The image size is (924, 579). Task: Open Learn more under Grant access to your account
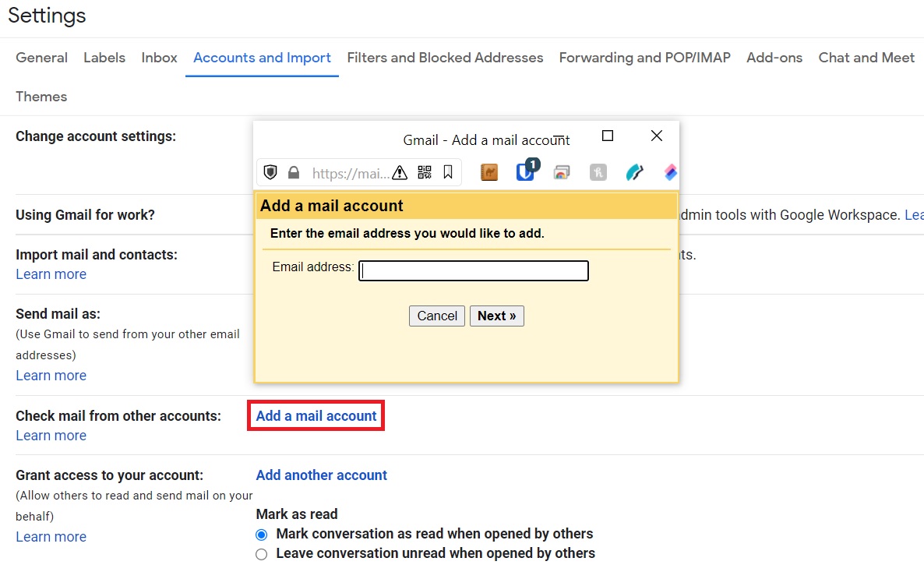(x=51, y=537)
